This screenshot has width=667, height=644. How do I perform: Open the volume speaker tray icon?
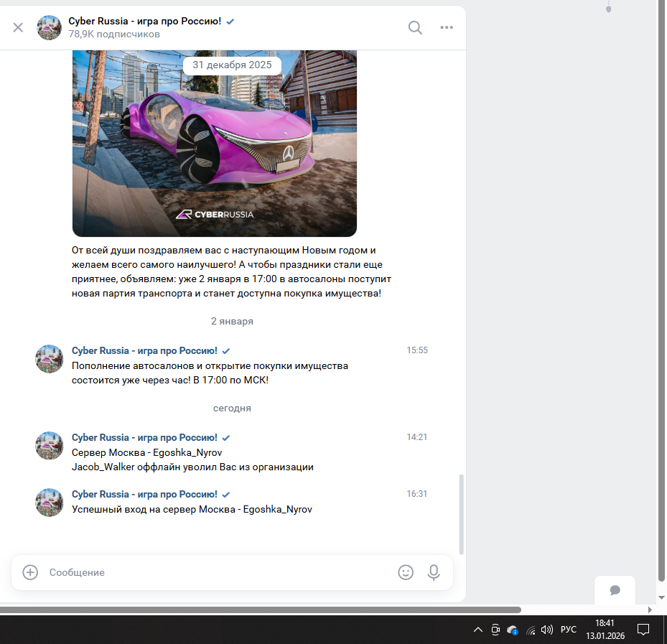tap(546, 630)
